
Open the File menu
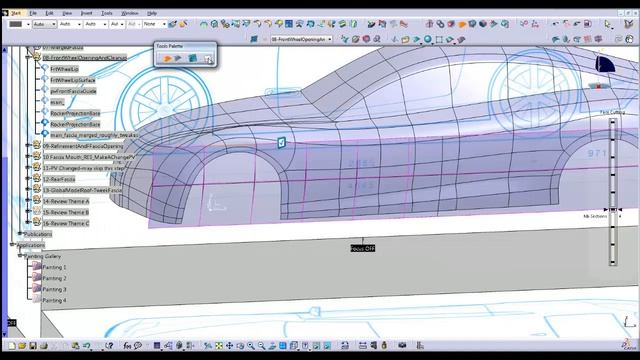[x=33, y=13]
